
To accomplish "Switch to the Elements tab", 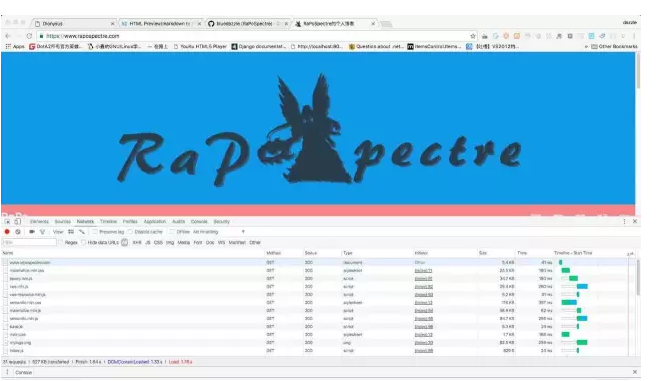I will 39,222.
